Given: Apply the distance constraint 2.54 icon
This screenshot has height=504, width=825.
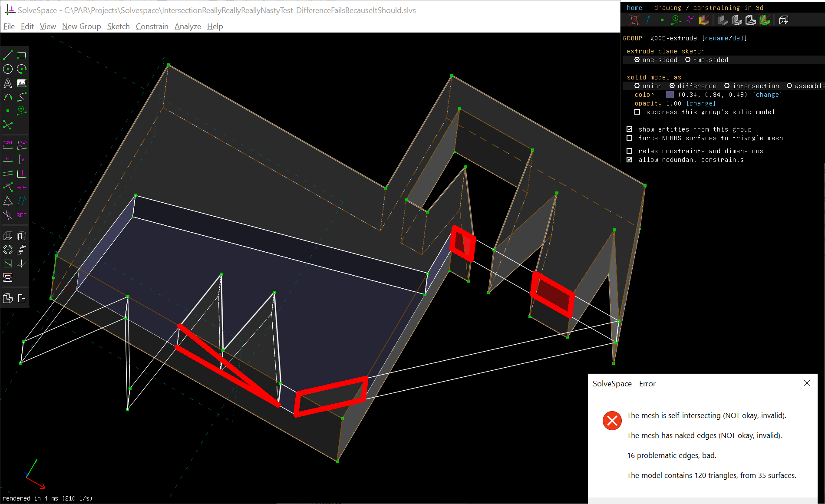Looking at the screenshot, I should click(8, 145).
